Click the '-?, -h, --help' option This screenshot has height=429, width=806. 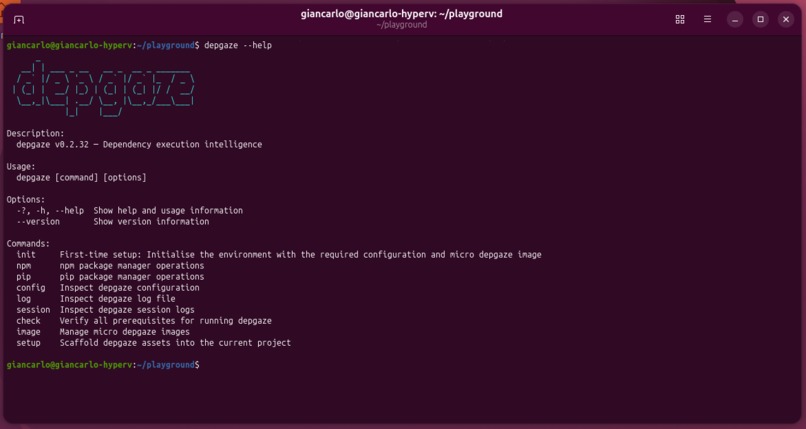(x=50, y=210)
